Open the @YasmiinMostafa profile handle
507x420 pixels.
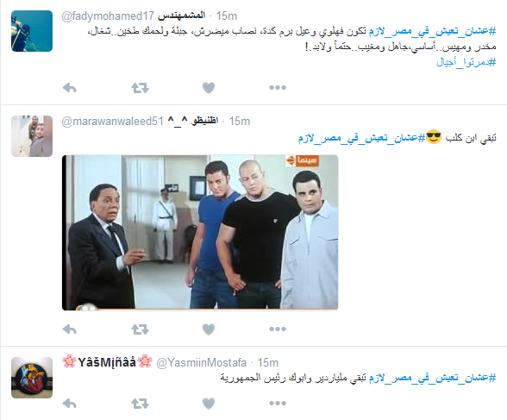pos(201,363)
